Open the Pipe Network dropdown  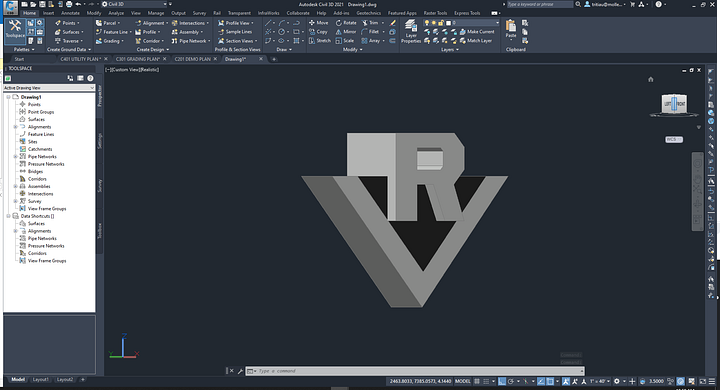191,41
